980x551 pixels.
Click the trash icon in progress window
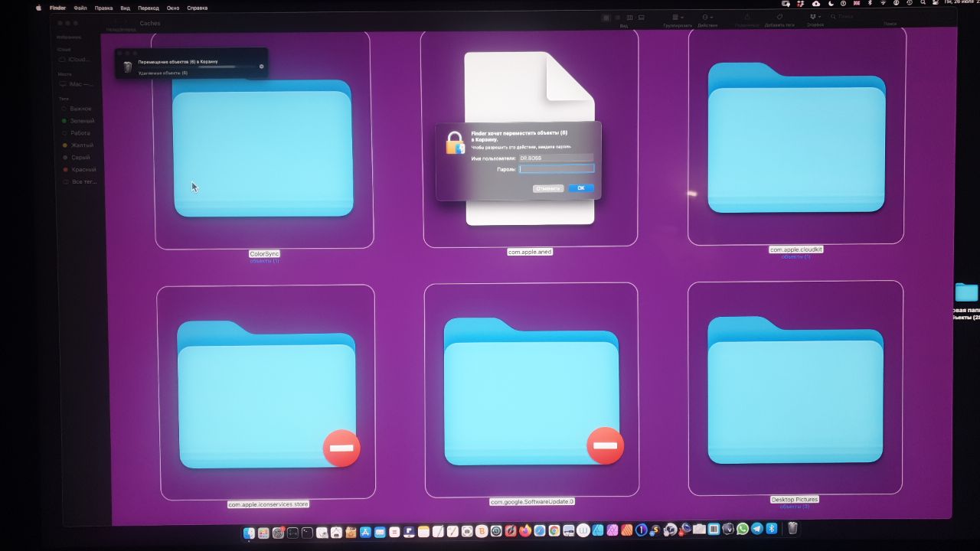(x=127, y=67)
